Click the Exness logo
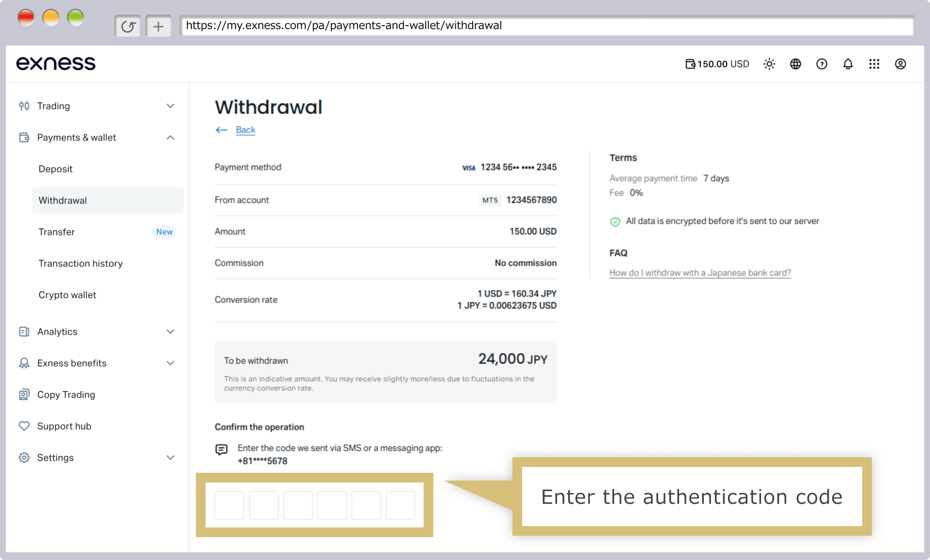The image size is (930, 560). point(56,63)
